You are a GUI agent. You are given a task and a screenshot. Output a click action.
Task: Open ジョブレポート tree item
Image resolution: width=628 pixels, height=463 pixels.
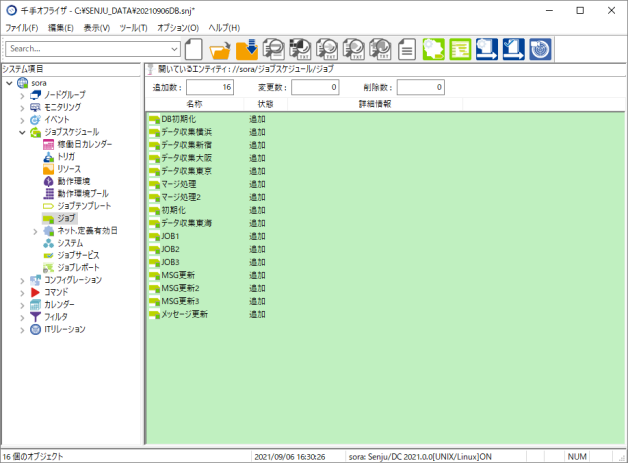click(x=78, y=268)
